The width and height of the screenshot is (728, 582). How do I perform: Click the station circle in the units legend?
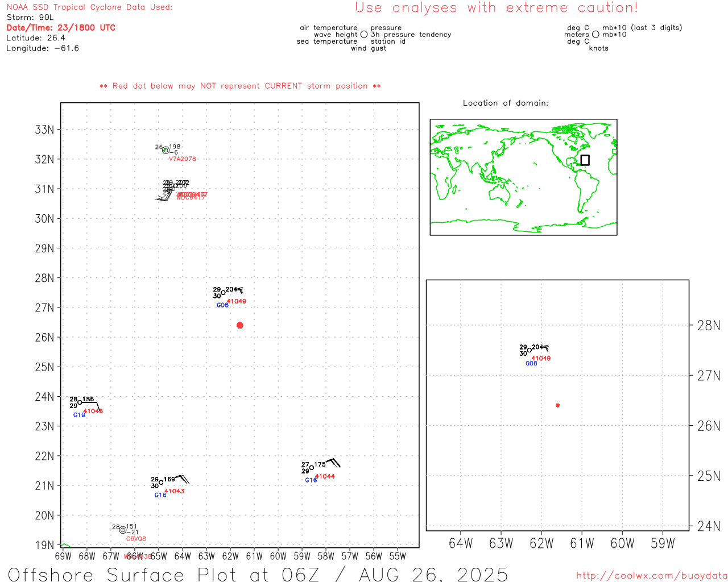tap(595, 34)
